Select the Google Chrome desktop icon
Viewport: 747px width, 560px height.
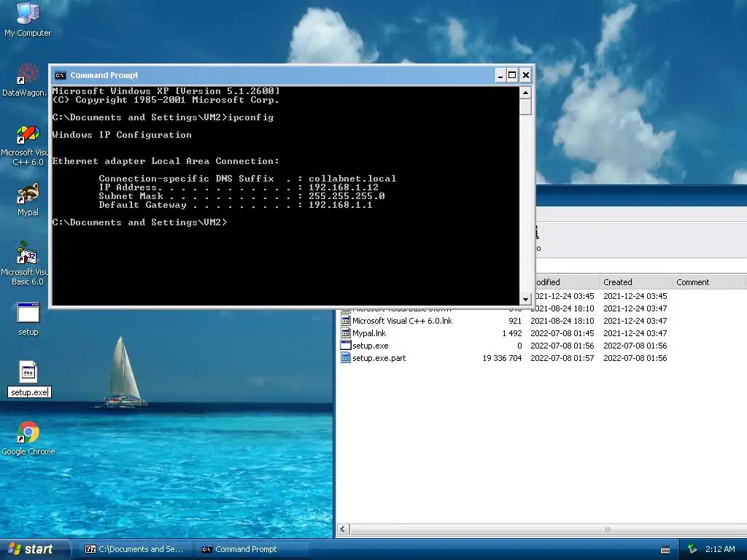(x=28, y=438)
